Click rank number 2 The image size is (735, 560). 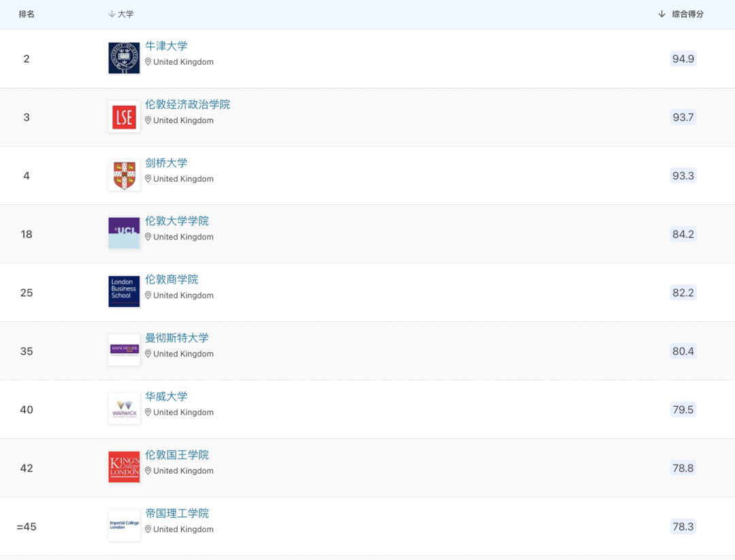pyautogui.click(x=27, y=59)
